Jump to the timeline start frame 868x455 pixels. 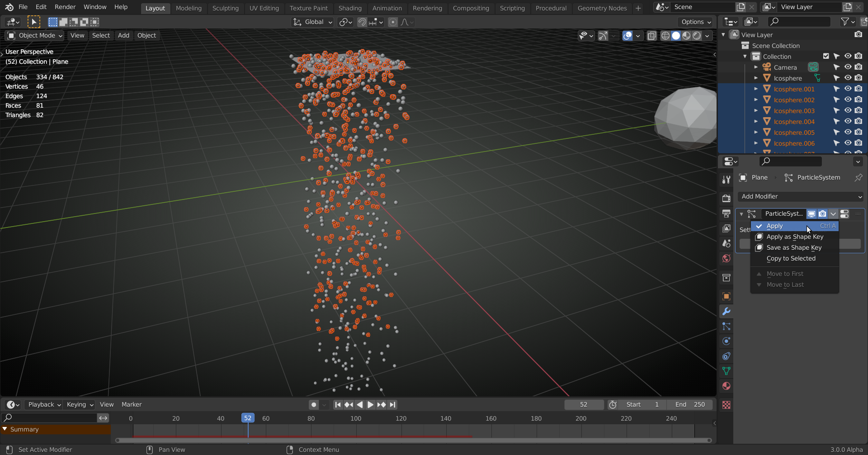click(338, 405)
